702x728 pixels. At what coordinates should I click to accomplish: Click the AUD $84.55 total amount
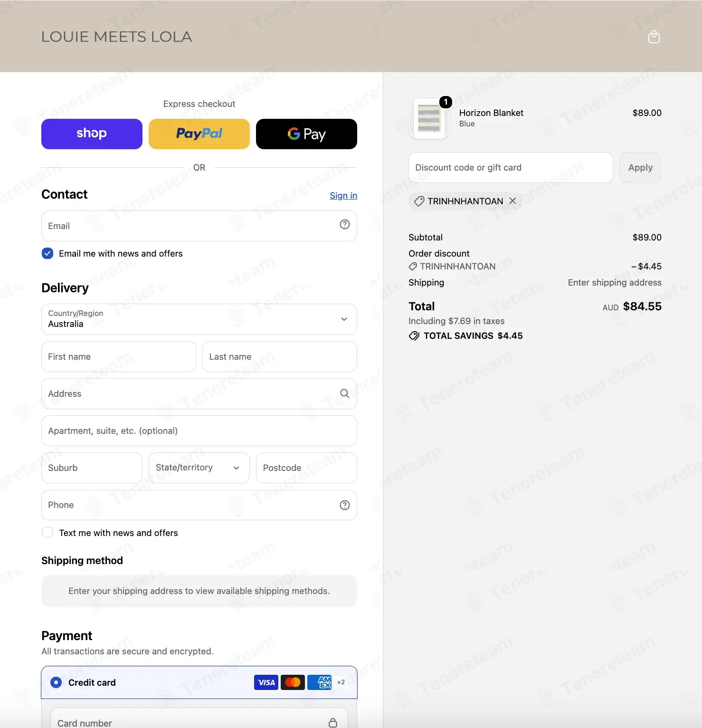point(632,307)
